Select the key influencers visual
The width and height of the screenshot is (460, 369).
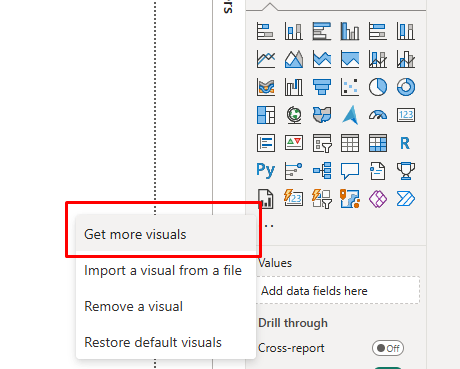click(294, 171)
